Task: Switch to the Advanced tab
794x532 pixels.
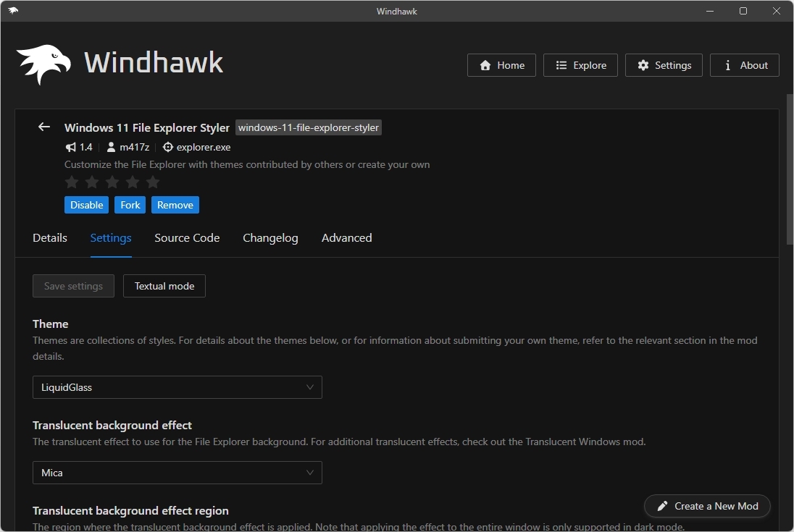Action: 346,237
